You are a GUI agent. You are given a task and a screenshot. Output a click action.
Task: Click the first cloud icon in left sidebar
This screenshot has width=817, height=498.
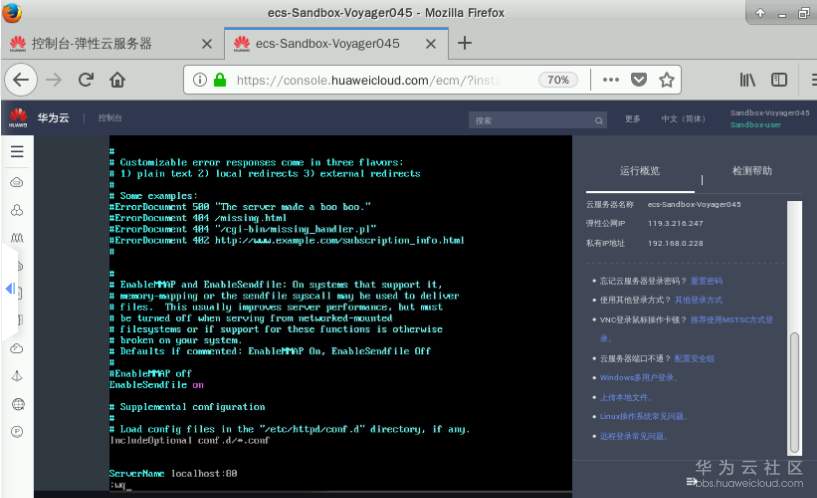17,182
